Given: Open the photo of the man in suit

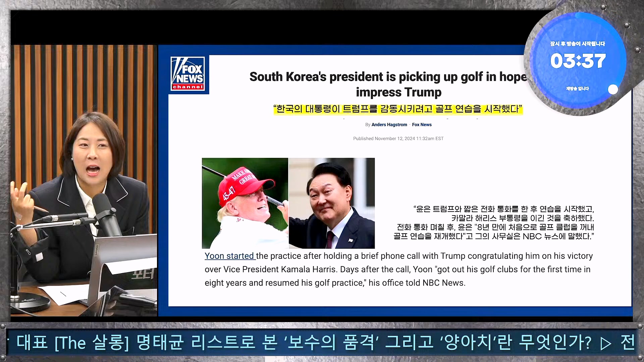Looking at the screenshot, I should [332, 203].
